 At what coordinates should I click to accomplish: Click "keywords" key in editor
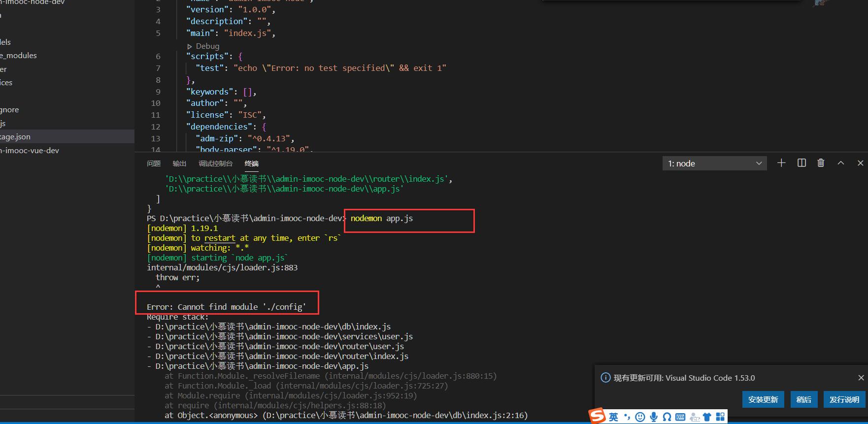point(210,92)
